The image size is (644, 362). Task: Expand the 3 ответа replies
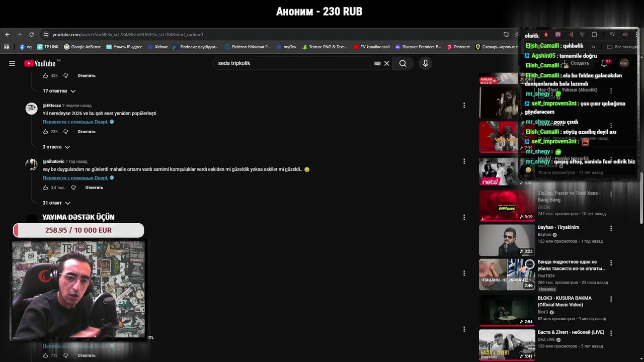tap(56, 147)
